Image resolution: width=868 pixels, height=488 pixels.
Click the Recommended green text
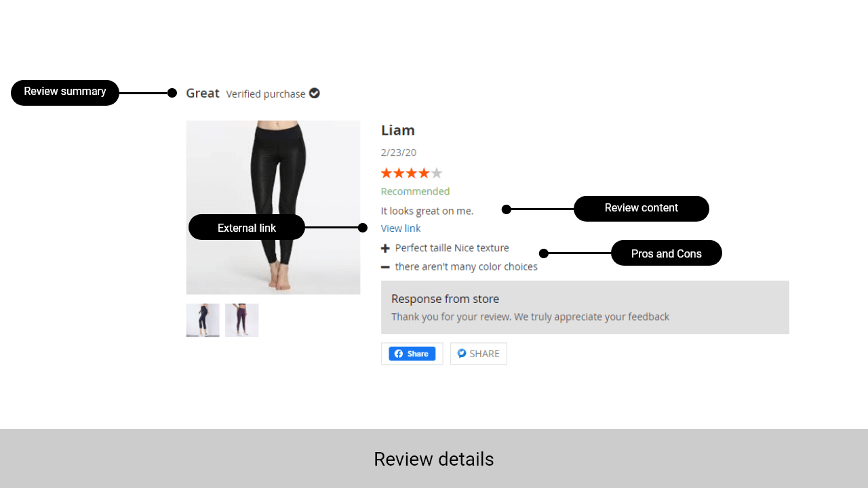click(x=415, y=192)
